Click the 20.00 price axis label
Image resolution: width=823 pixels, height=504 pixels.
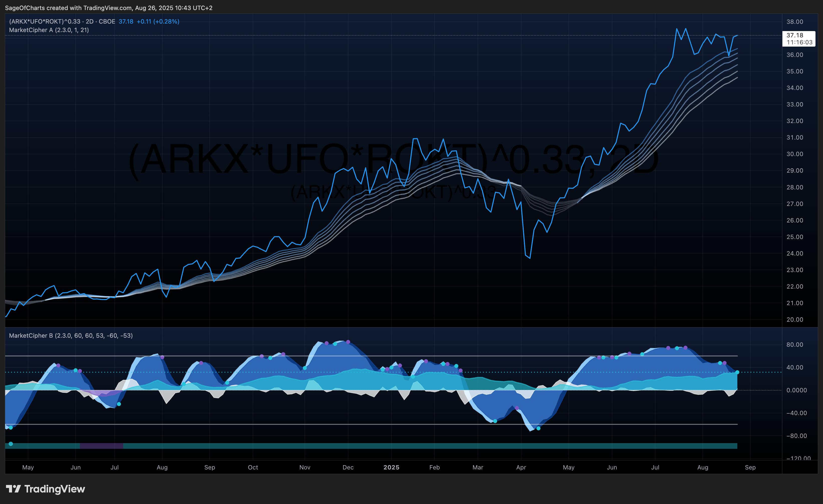tap(795, 320)
